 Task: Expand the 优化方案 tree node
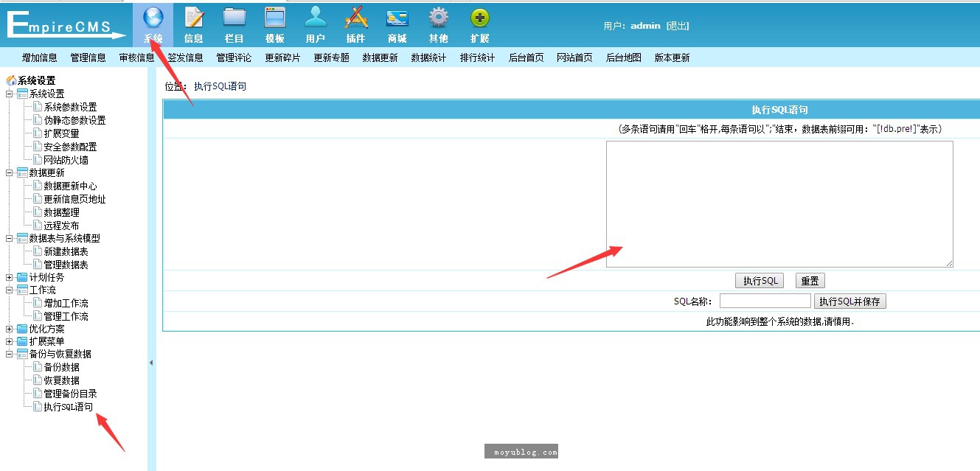pos(10,329)
